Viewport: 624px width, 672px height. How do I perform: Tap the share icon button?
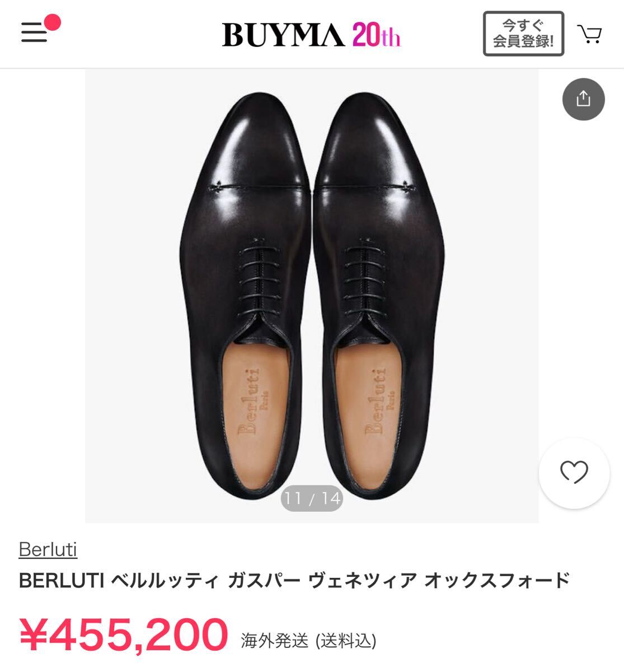tap(583, 99)
